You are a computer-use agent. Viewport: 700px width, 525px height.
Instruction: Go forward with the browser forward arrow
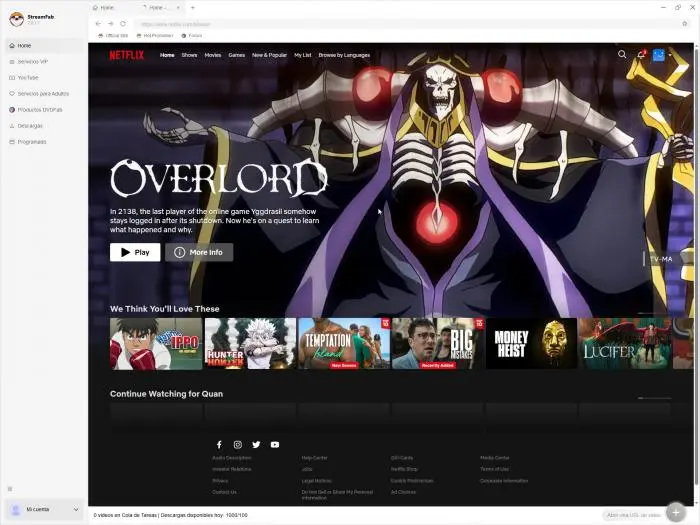pos(111,24)
